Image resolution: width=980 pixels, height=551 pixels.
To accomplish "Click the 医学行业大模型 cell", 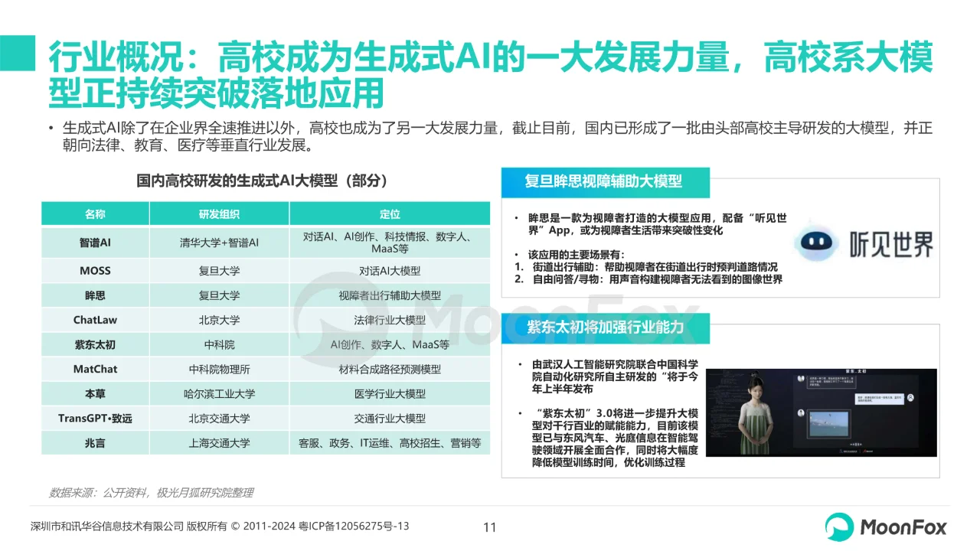I will [x=390, y=394].
